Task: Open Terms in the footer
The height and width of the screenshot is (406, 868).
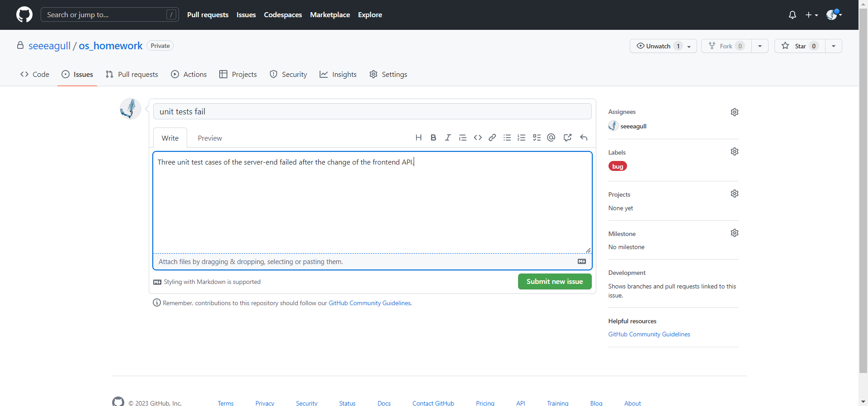Action: click(226, 403)
